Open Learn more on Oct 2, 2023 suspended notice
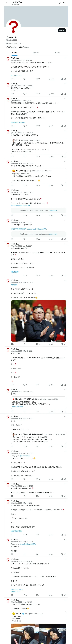The image size is (72, 644). pyautogui.click(x=53, y=234)
